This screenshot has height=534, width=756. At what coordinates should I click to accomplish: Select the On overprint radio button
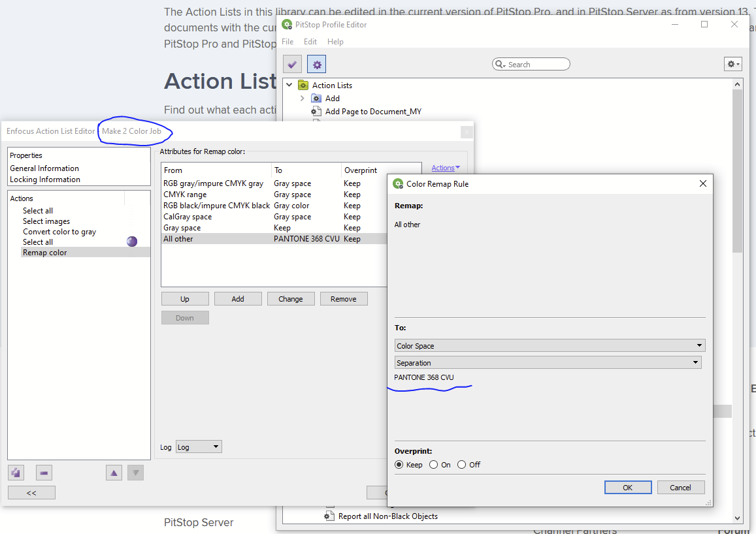click(x=433, y=465)
